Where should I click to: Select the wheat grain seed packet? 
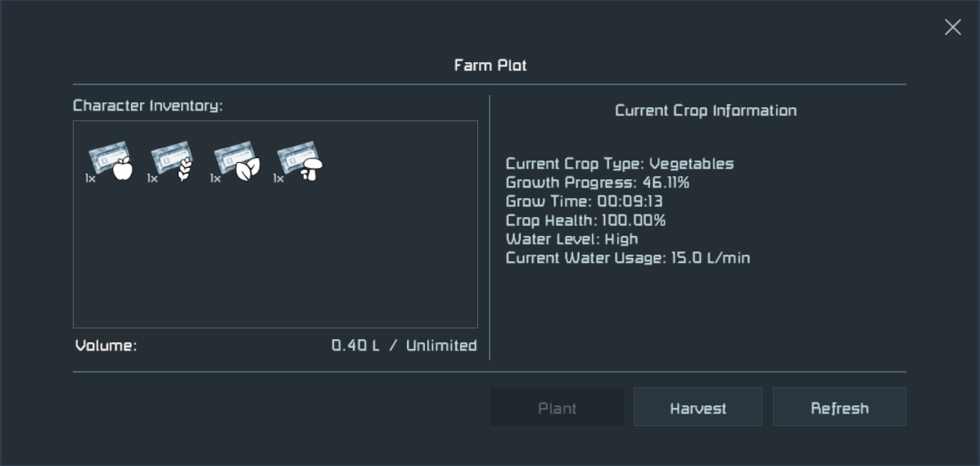(x=172, y=163)
